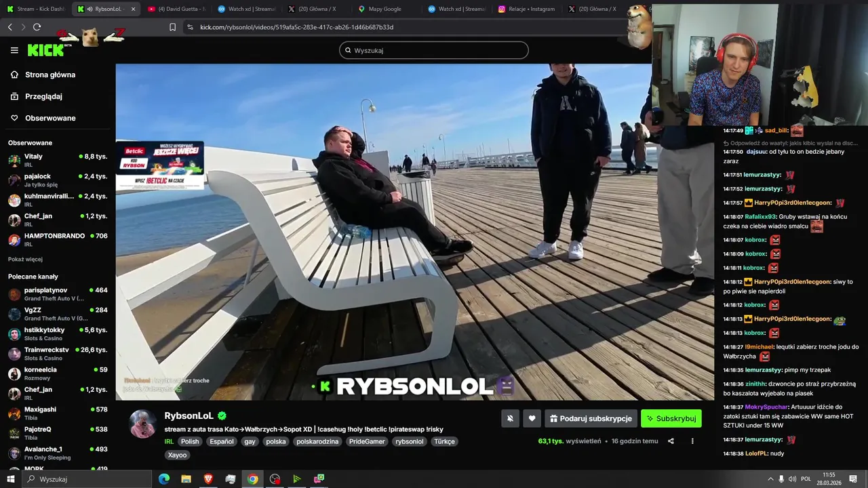Click the share icon under video

(x=671, y=441)
